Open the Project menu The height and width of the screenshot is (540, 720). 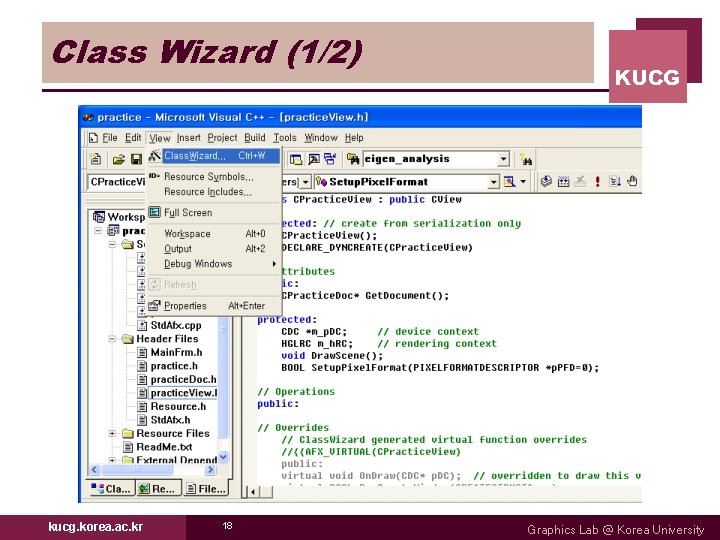point(222,138)
